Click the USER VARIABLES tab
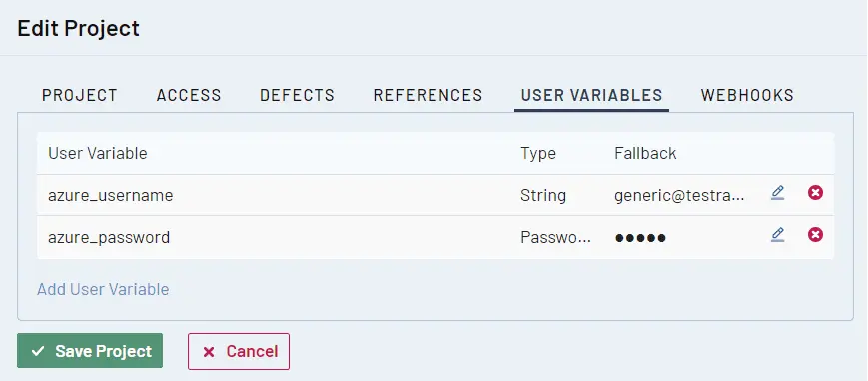 tap(591, 95)
